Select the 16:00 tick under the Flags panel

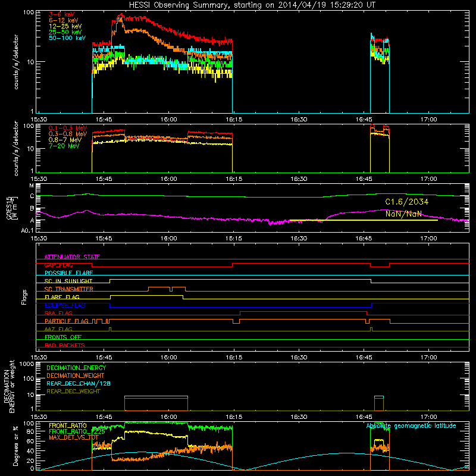tap(169, 358)
